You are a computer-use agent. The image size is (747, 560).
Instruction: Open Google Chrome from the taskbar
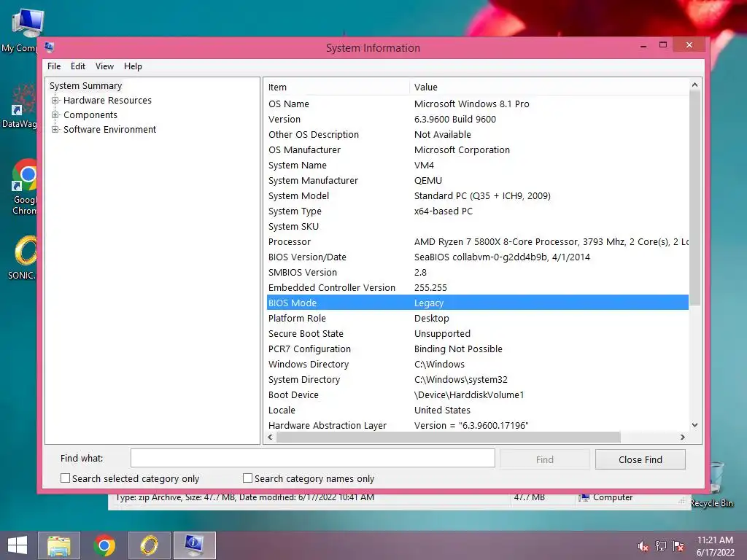tap(104, 545)
